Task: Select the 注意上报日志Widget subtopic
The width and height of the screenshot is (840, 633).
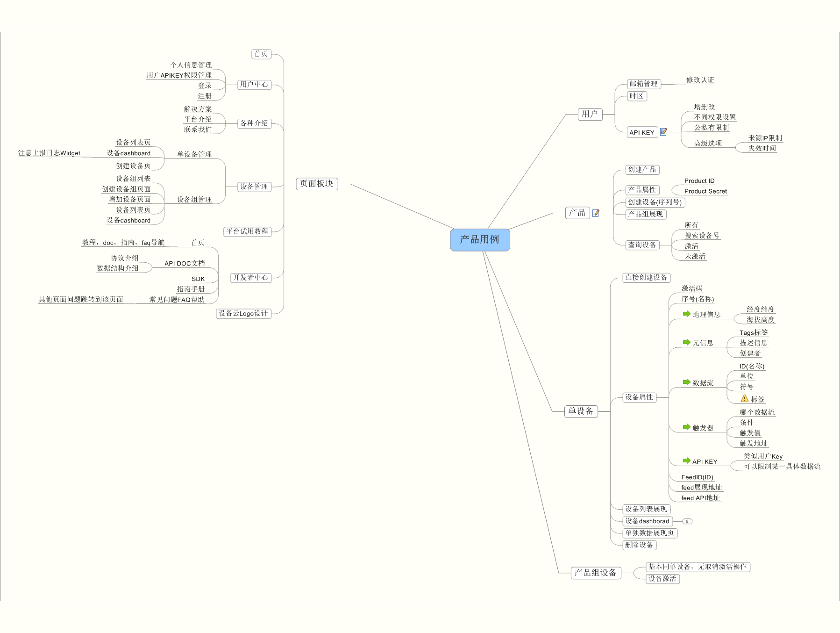Action: point(49,153)
